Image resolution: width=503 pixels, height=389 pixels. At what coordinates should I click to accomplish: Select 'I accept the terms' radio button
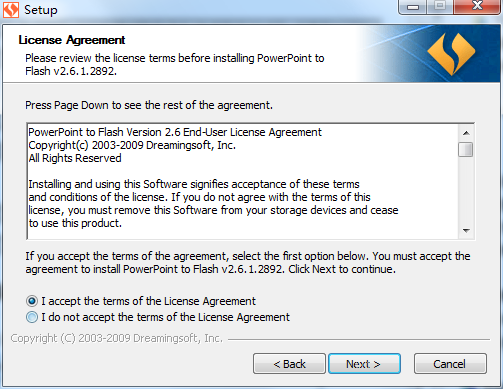point(32,301)
